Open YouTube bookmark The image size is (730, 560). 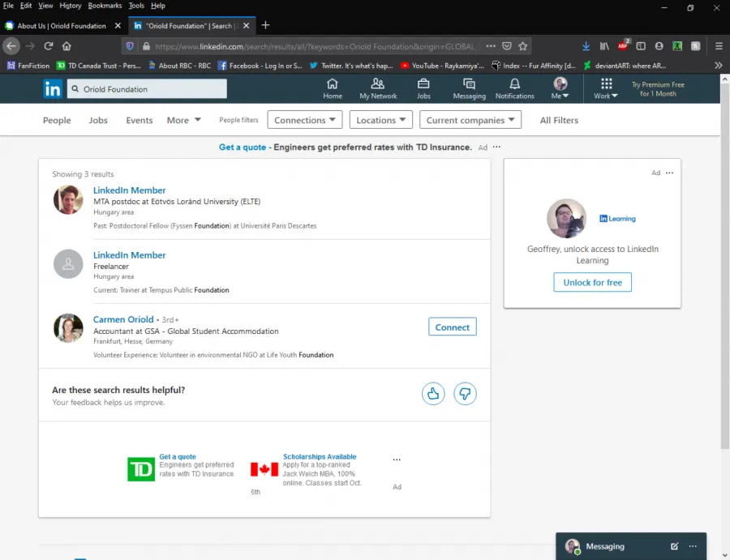tap(442, 66)
